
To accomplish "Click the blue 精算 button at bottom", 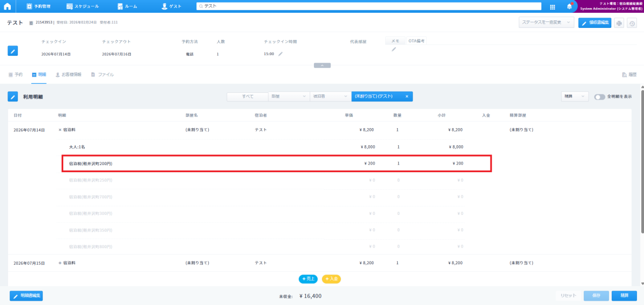I will coord(624,295).
